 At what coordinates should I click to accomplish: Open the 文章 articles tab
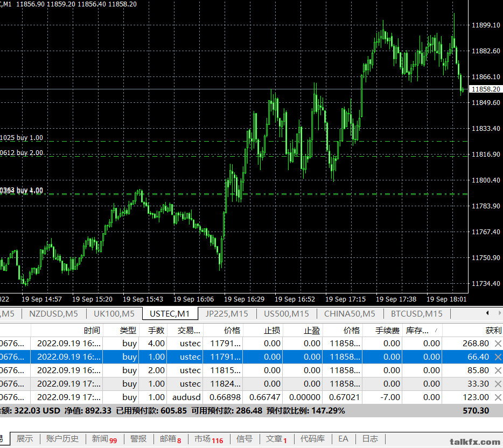276,439
